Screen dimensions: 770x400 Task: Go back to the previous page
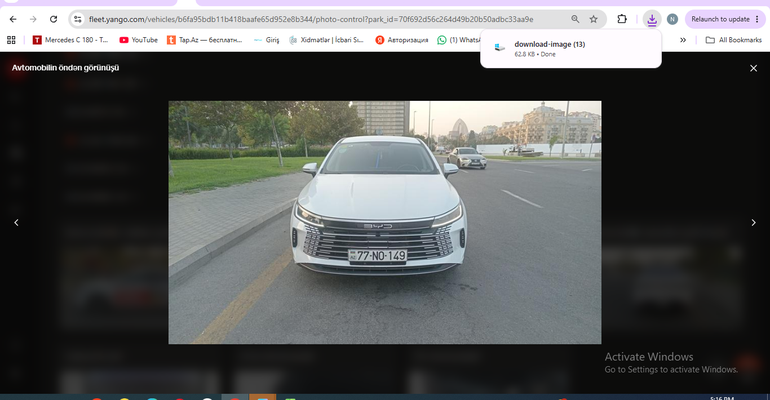pos(13,19)
